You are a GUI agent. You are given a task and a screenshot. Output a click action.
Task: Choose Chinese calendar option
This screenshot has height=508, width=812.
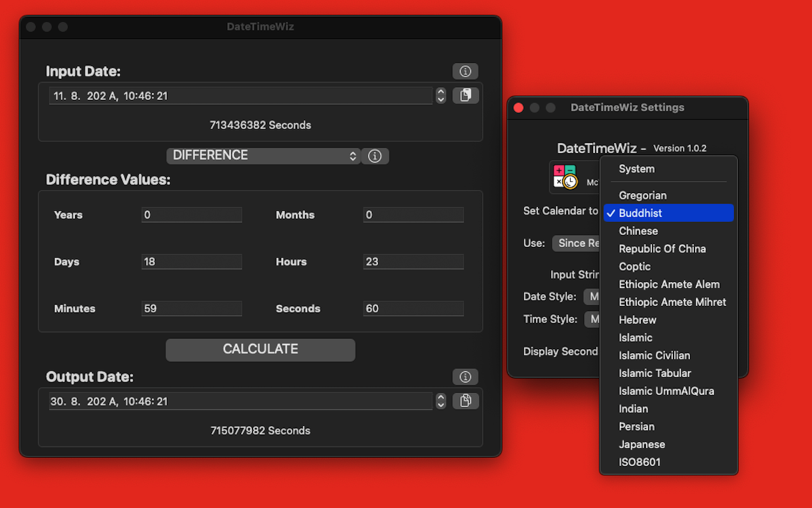[x=669, y=231]
